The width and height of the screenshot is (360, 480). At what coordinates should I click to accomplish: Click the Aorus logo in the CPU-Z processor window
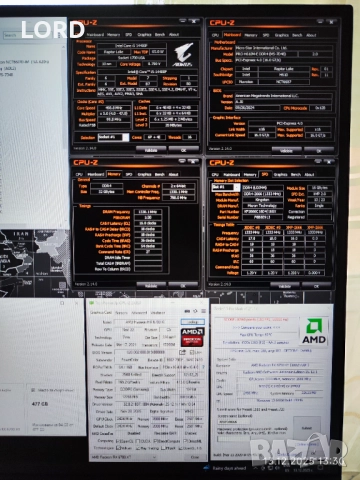tap(183, 55)
